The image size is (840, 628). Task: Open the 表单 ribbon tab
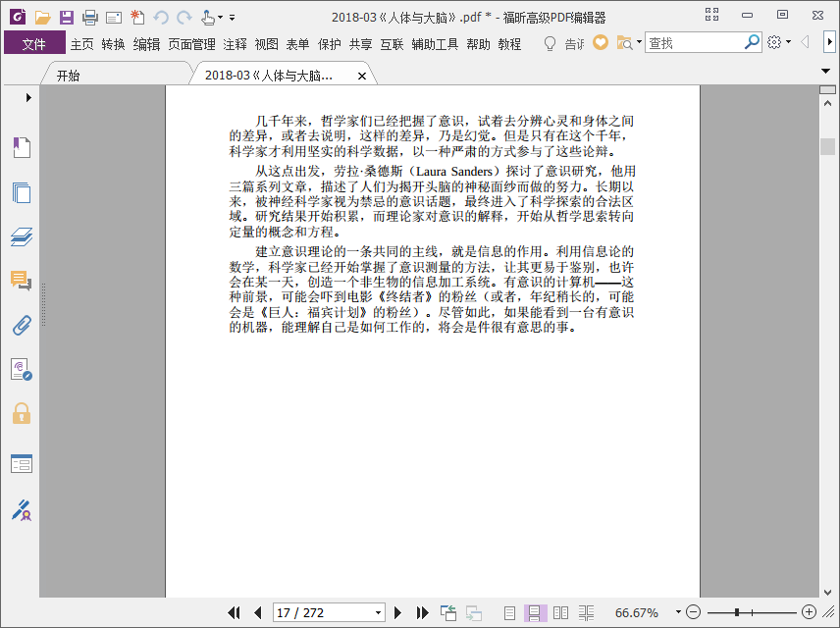pos(297,44)
